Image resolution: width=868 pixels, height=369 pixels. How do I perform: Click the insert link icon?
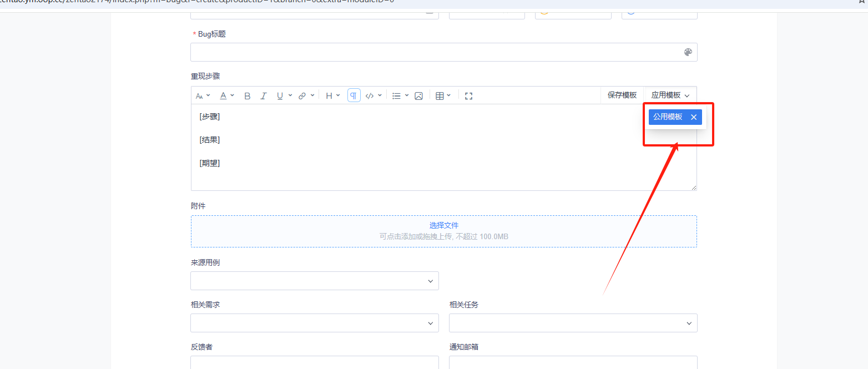302,96
